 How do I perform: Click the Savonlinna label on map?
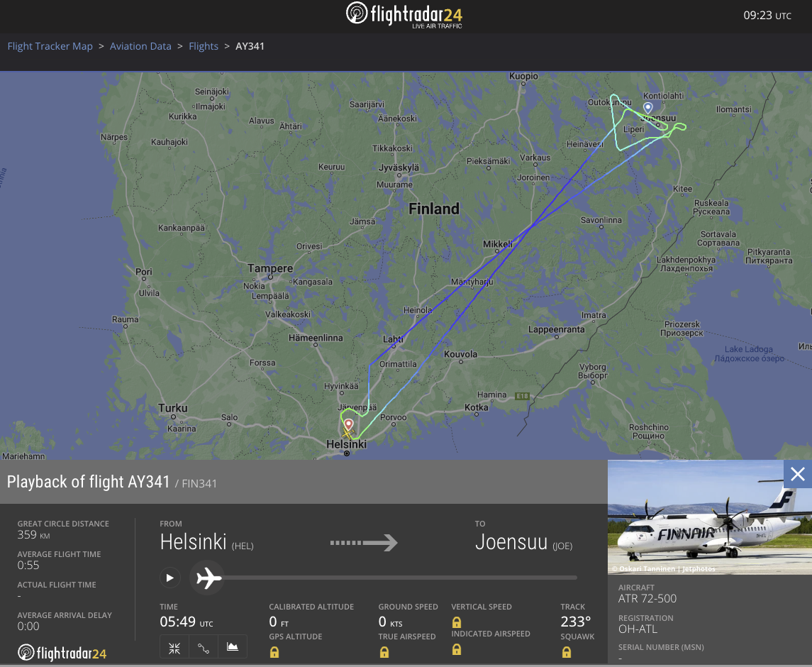(601, 220)
